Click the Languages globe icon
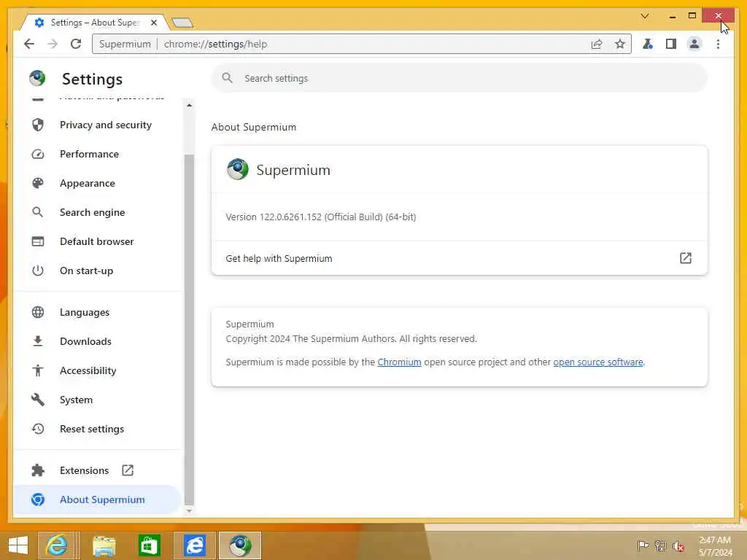Screen dimensions: 747x560 point(38,312)
